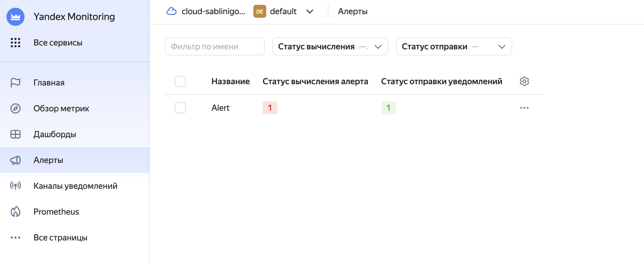
Task: Click the red evaluation status badge 1
Action: [270, 108]
